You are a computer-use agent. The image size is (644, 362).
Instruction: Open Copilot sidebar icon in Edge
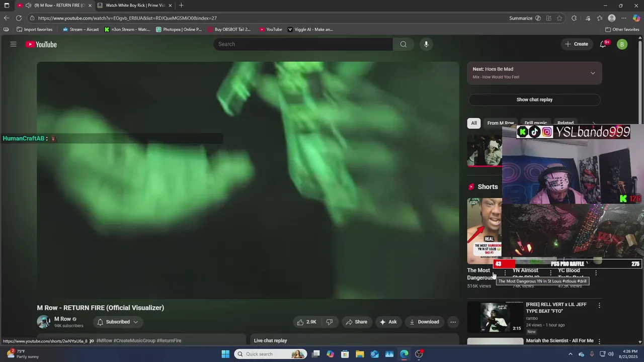click(x=636, y=18)
